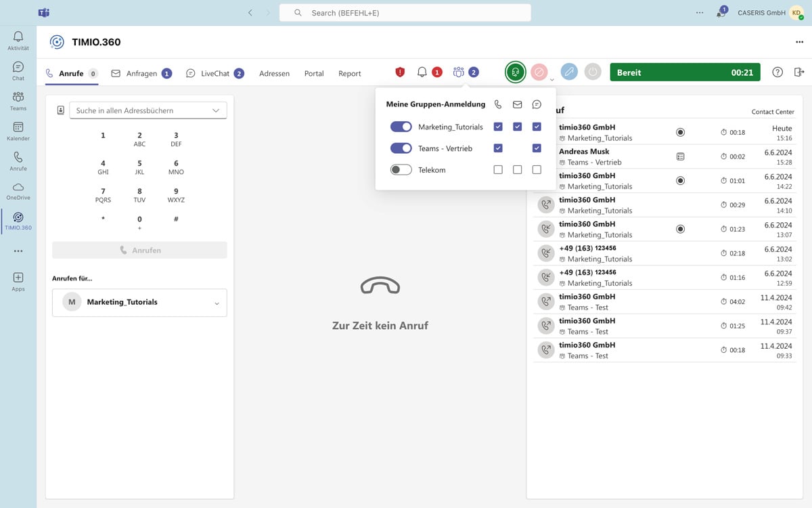
Task: Open Teams settings and more ellipsis
Action: (x=700, y=13)
